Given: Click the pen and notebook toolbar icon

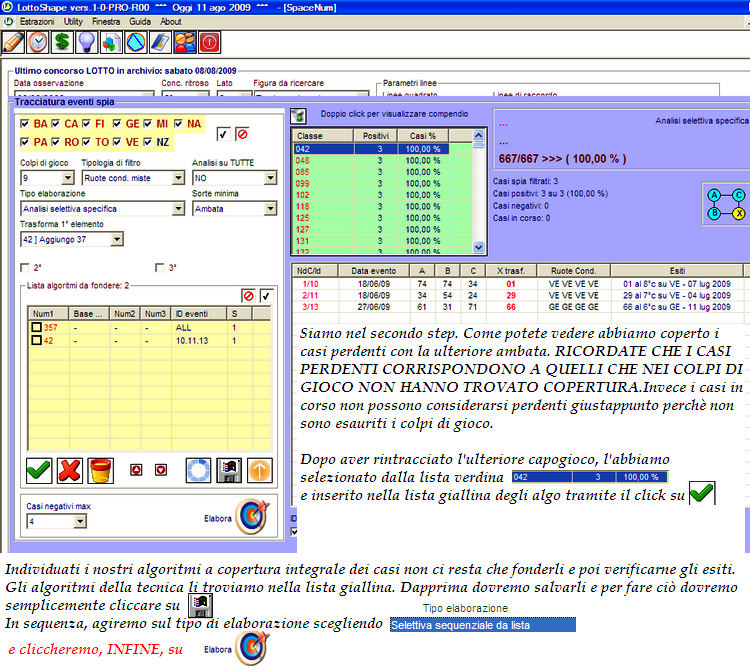Looking at the screenshot, I should 160,43.
